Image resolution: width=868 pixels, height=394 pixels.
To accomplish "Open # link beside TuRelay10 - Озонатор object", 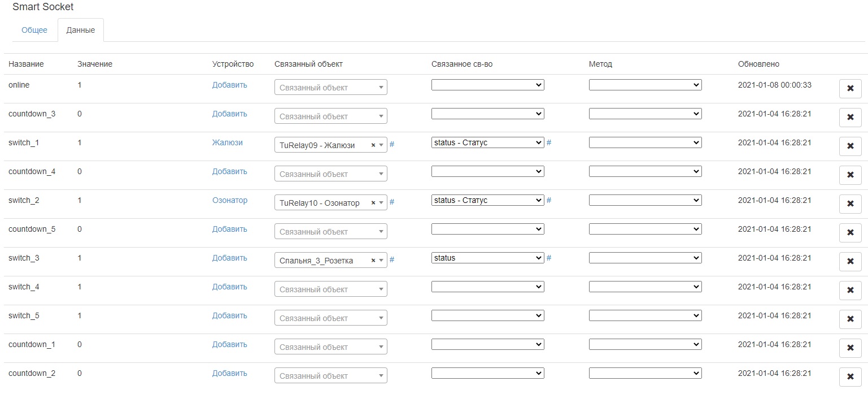I will click(x=392, y=202).
